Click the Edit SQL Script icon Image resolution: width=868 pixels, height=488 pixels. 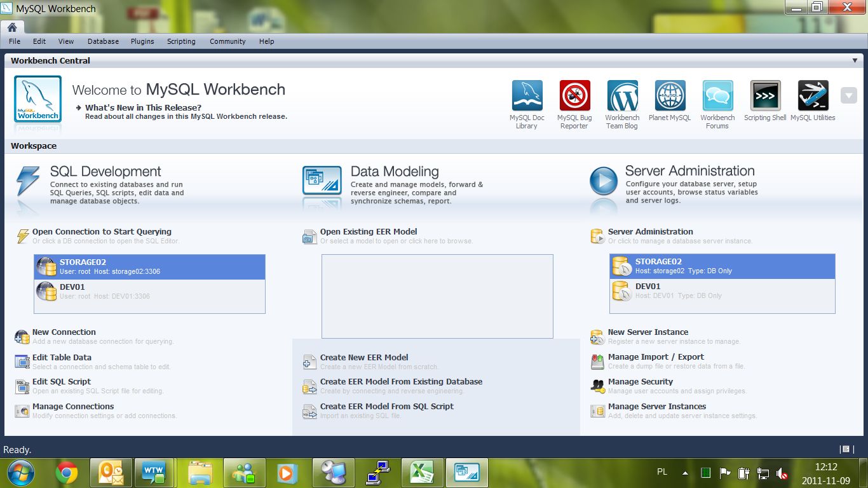pos(22,386)
